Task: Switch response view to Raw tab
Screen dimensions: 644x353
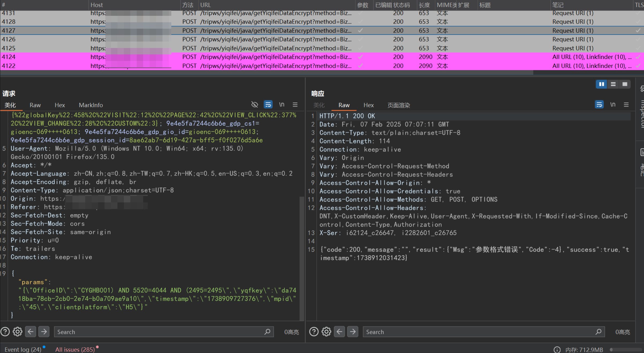Action: coord(344,105)
